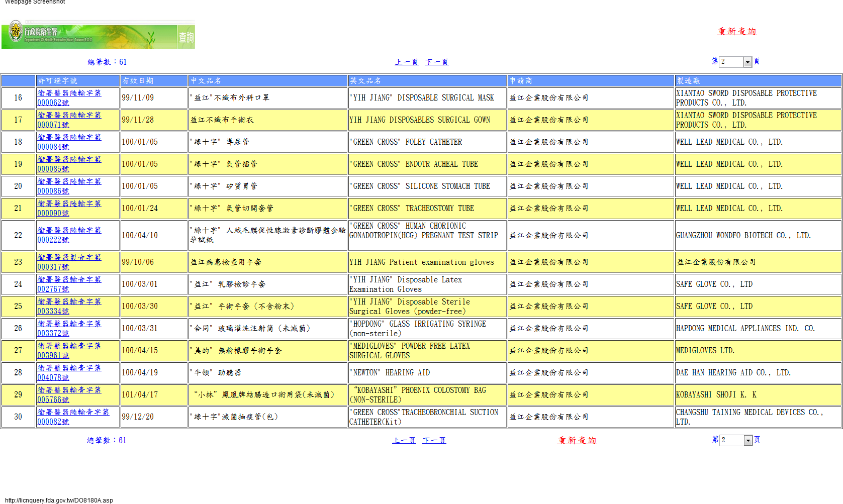Click the Department of Health logo emblem
This screenshot has width=843, height=504.
16,32
